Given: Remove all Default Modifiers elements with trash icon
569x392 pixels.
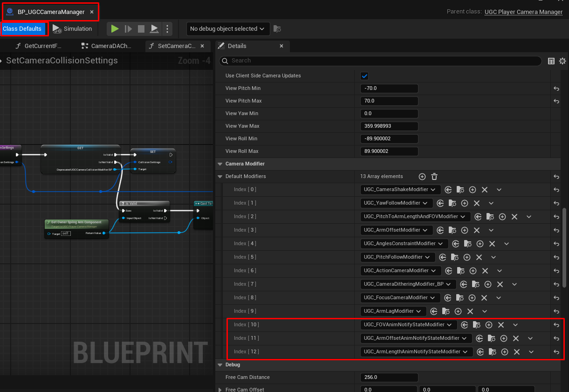Looking at the screenshot, I should click(434, 177).
